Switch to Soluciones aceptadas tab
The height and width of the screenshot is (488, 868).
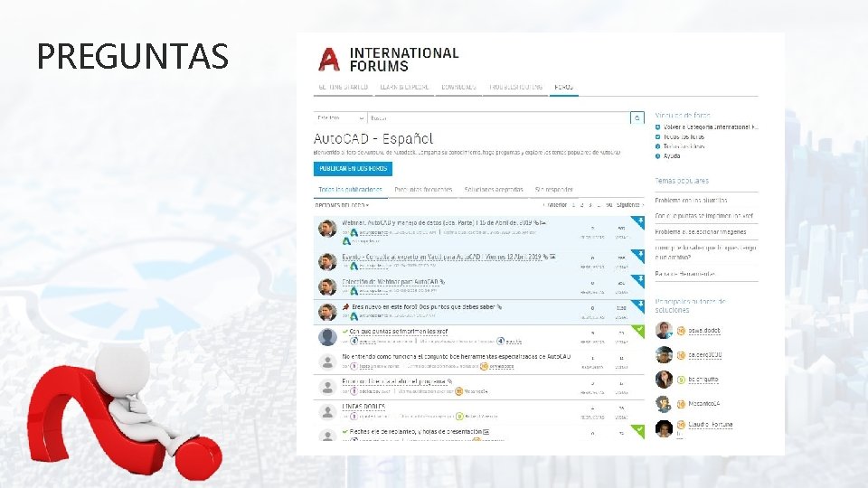pos(494,190)
